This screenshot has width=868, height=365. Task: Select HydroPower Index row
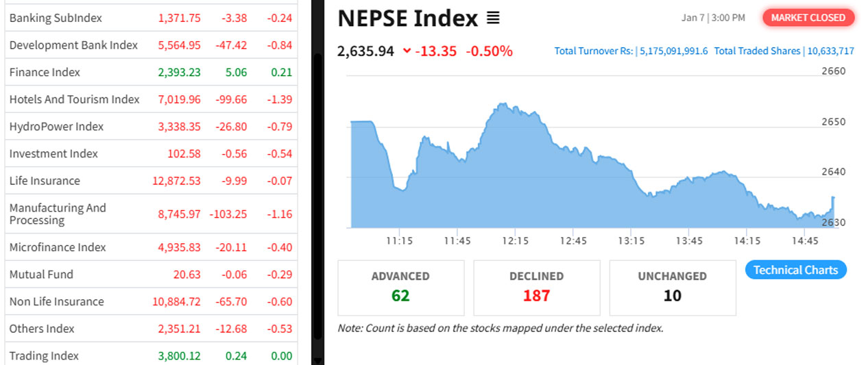pyautogui.click(x=56, y=127)
